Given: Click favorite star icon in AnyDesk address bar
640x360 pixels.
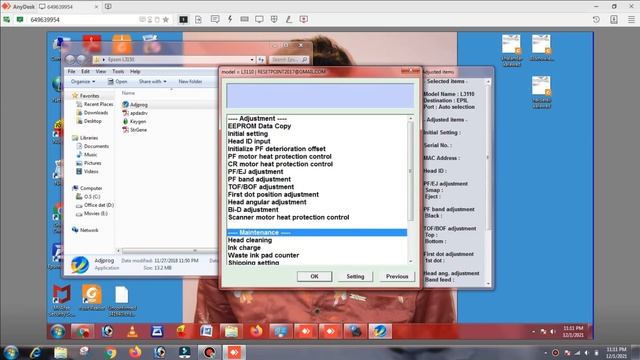Looking at the screenshot, I should tap(166, 20).
